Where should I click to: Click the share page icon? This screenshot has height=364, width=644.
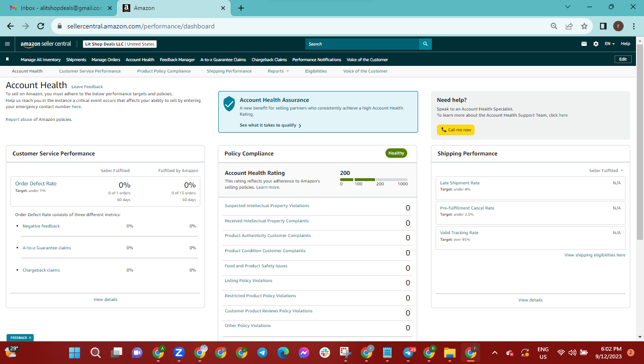click(569, 26)
